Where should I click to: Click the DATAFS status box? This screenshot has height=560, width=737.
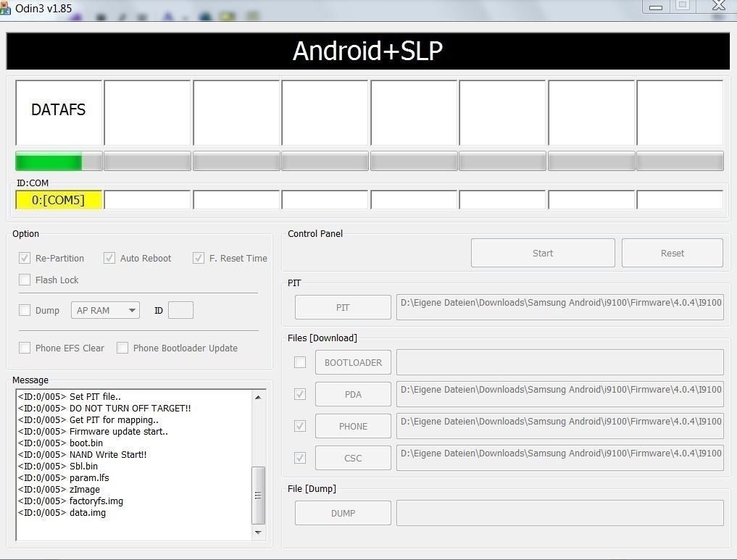click(x=58, y=113)
